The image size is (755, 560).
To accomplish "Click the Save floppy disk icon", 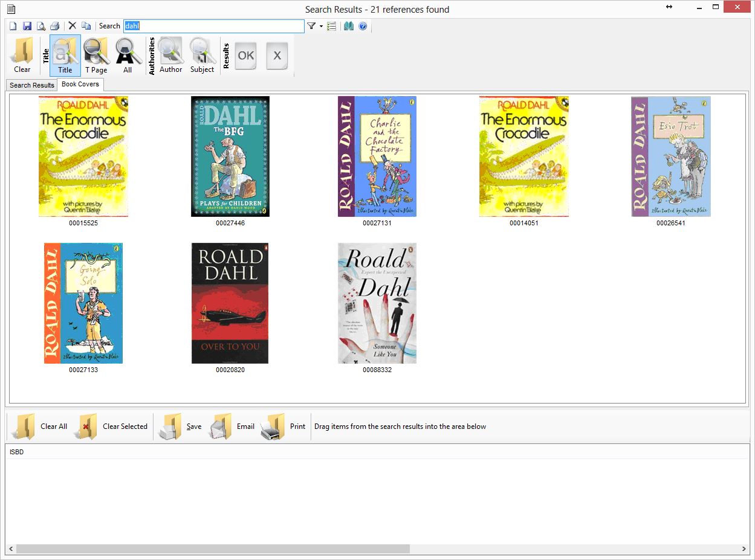I will point(27,26).
